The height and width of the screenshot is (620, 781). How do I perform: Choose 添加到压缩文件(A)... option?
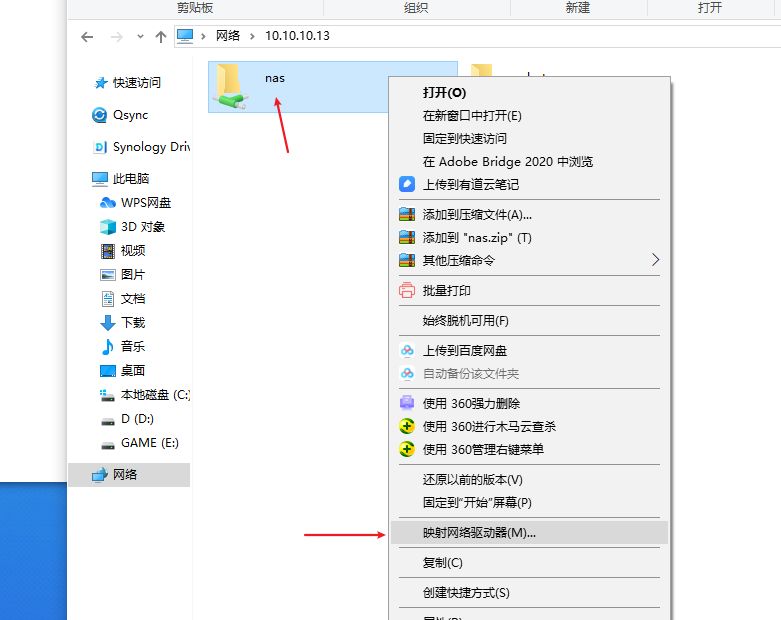(477, 215)
